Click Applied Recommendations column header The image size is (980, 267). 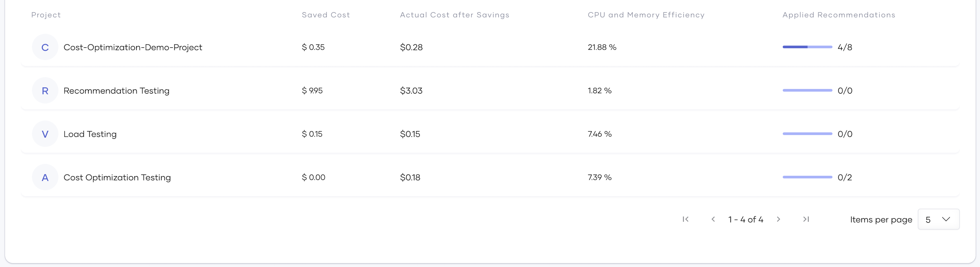click(x=839, y=15)
